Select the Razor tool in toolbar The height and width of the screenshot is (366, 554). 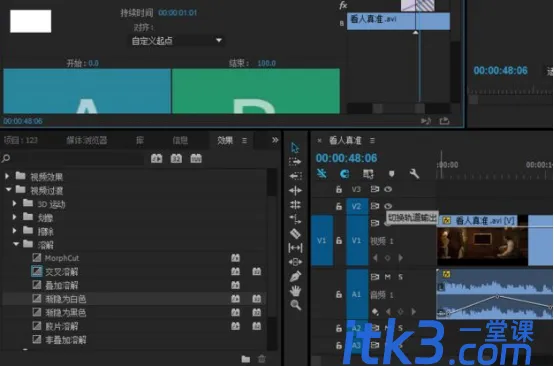click(x=295, y=234)
